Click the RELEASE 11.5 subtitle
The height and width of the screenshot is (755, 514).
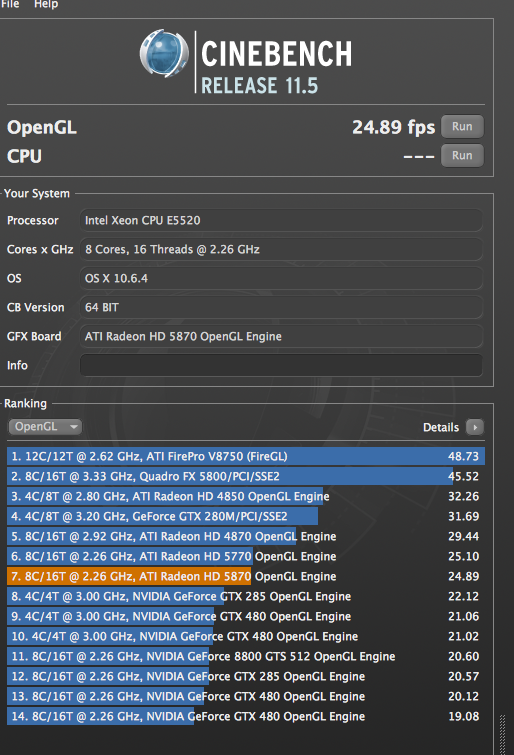pyautogui.click(x=260, y=86)
